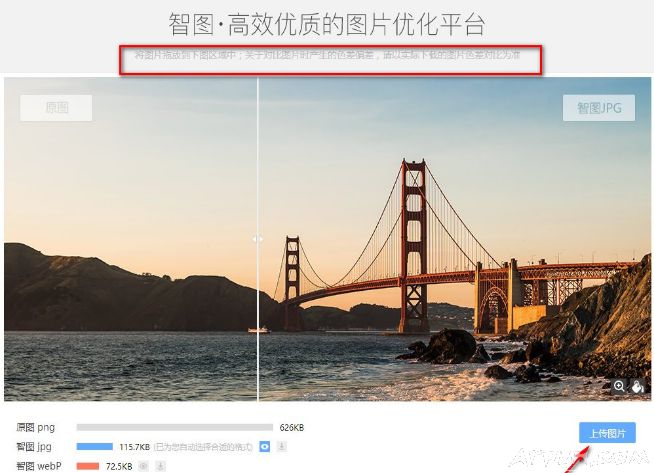Click the 原图 label on the image
Screen dimensions: 654x473
56,108
